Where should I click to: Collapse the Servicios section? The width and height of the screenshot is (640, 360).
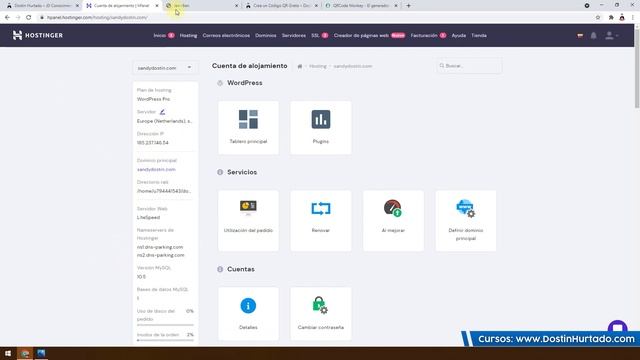tap(220, 172)
